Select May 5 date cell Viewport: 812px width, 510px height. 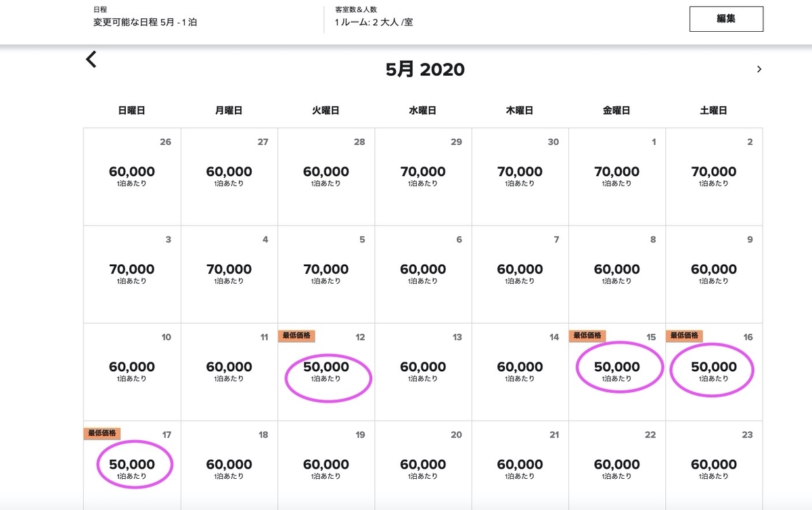(327, 274)
